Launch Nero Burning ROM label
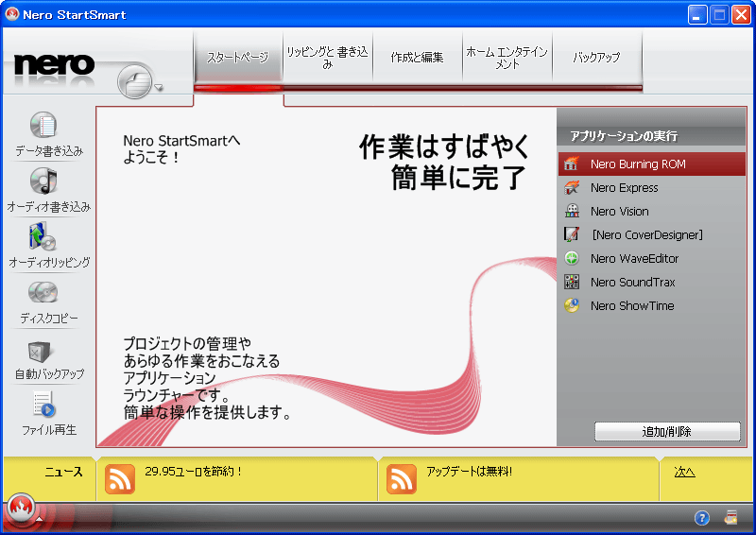The height and width of the screenshot is (535, 756). click(638, 164)
